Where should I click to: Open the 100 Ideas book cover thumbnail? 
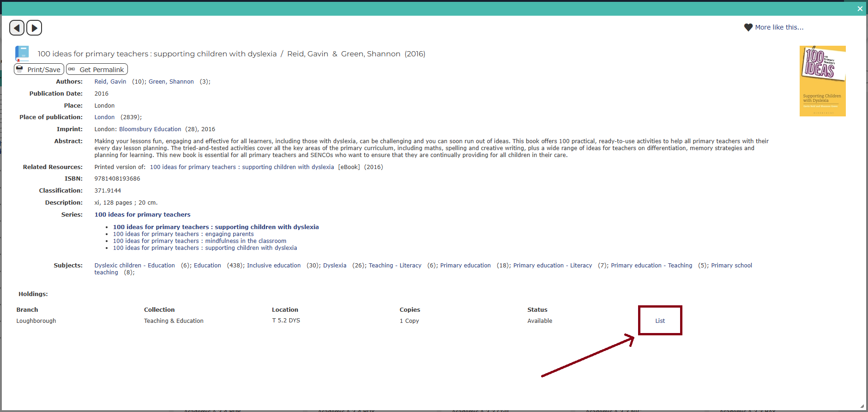[822, 81]
